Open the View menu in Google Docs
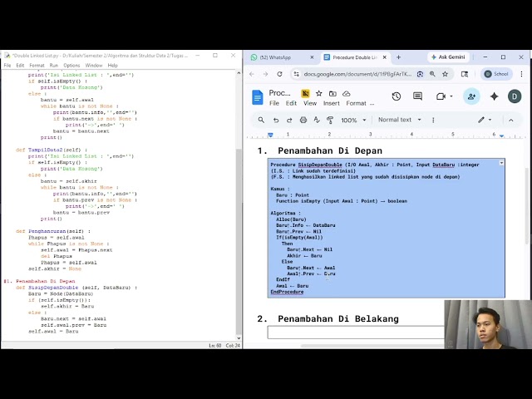The height and width of the screenshot is (399, 532). coord(310,103)
